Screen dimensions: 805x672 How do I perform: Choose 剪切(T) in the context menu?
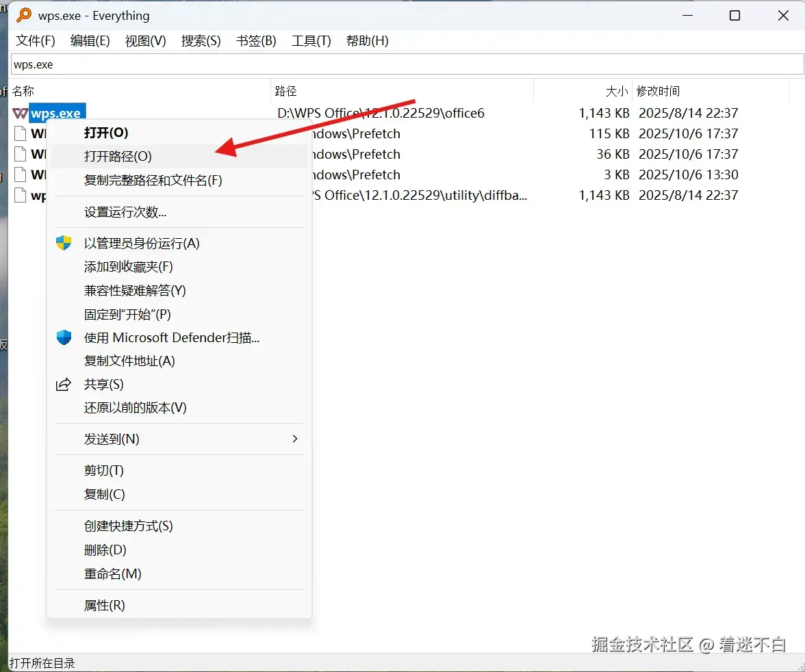[x=179, y=470]
